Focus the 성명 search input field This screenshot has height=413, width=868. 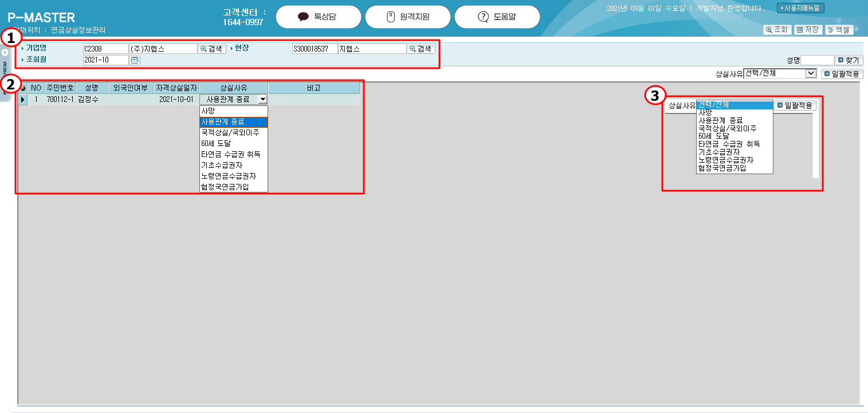click(x=817, y=60)
